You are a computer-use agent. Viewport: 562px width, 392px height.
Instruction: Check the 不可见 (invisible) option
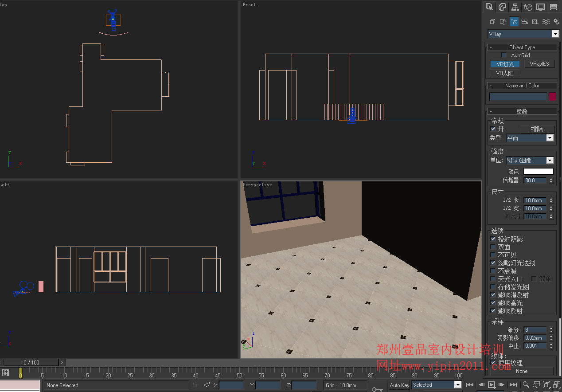point(493,255)
